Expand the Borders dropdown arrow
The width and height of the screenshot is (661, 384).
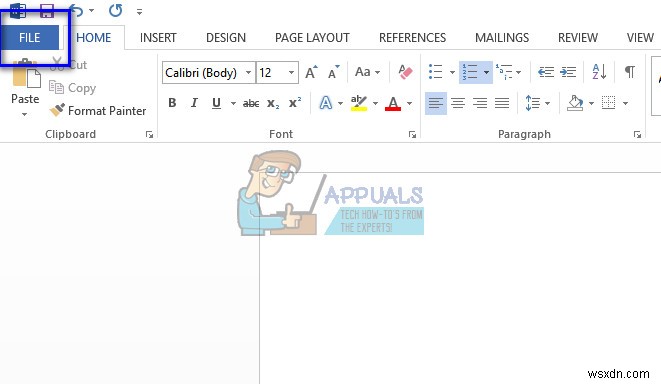tap(625, 103)
